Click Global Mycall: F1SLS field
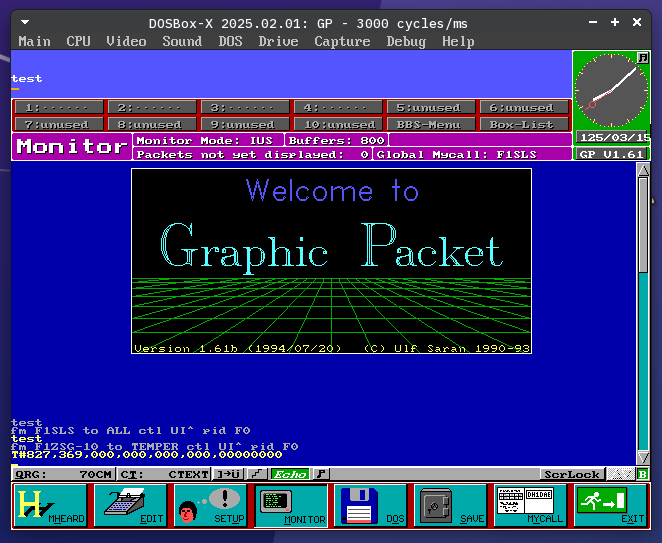This screenshot has height=543, width=662. click(x=472, y=155)
